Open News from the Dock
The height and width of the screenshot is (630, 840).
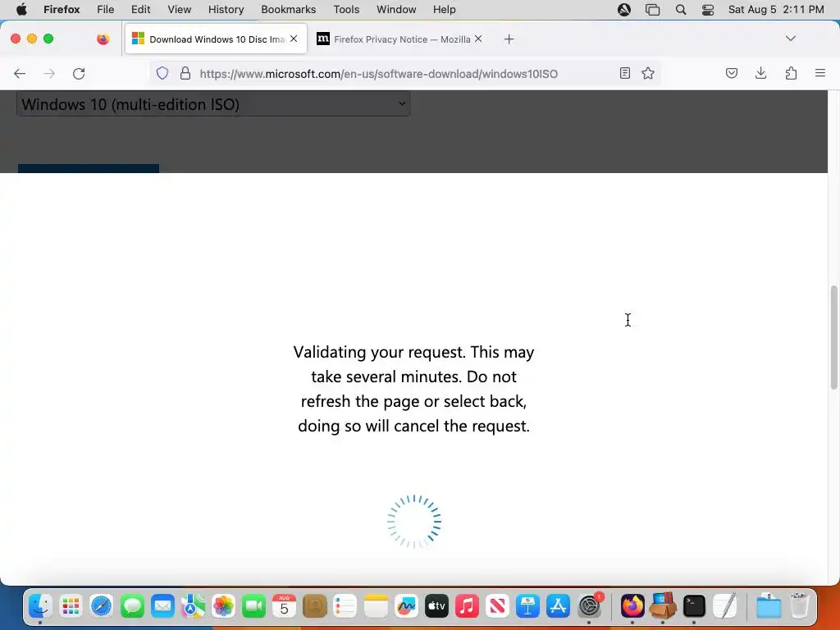tap(497, 606)
